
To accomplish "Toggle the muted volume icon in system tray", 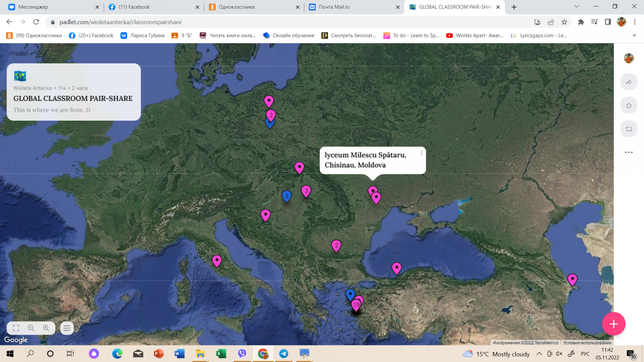I will [x=559, y=354].
